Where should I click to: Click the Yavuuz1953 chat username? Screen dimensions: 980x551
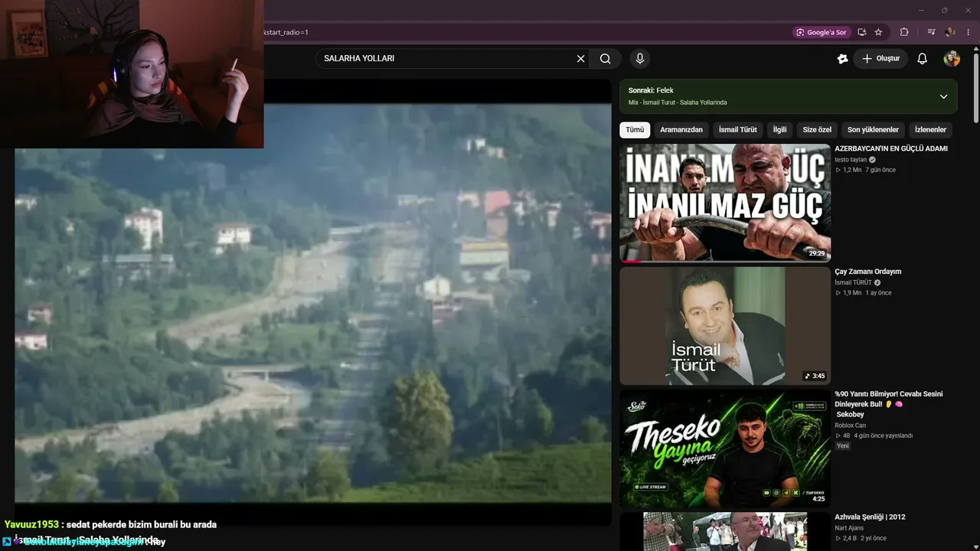(x=31, y=525)
